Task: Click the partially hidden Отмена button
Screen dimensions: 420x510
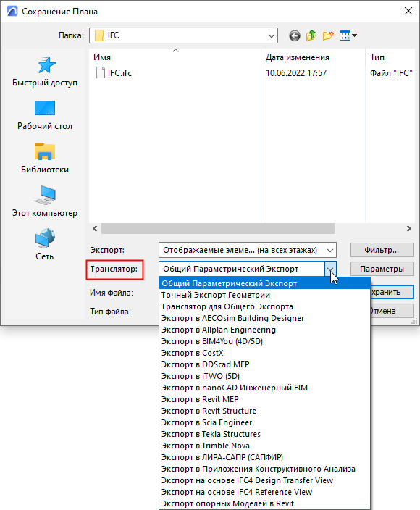Action: [x=392, y=311]
